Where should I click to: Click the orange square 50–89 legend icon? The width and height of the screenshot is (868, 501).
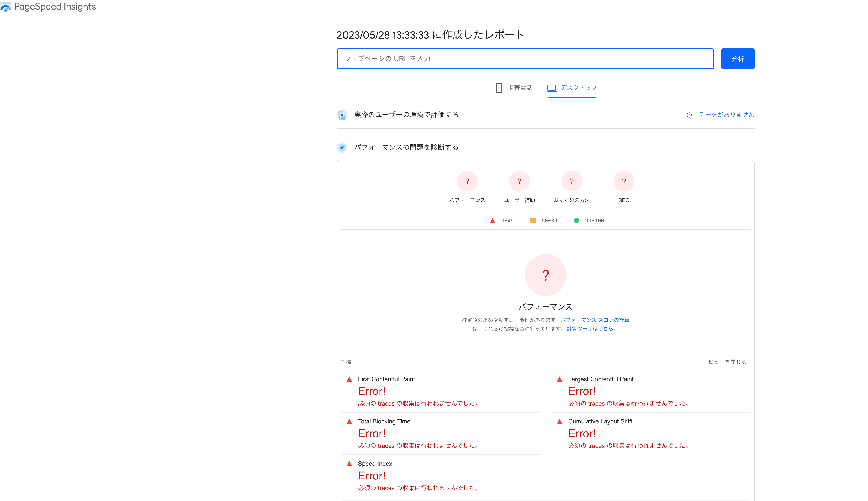533,221
